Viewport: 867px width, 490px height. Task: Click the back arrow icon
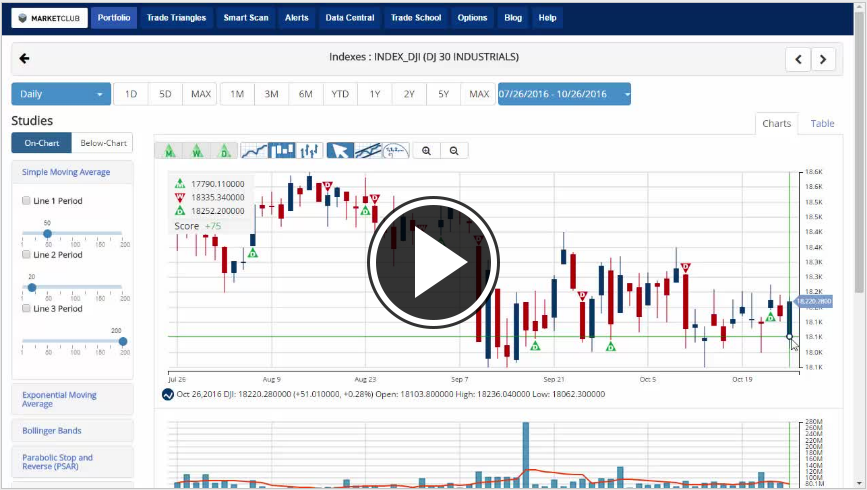click(25, 58)
